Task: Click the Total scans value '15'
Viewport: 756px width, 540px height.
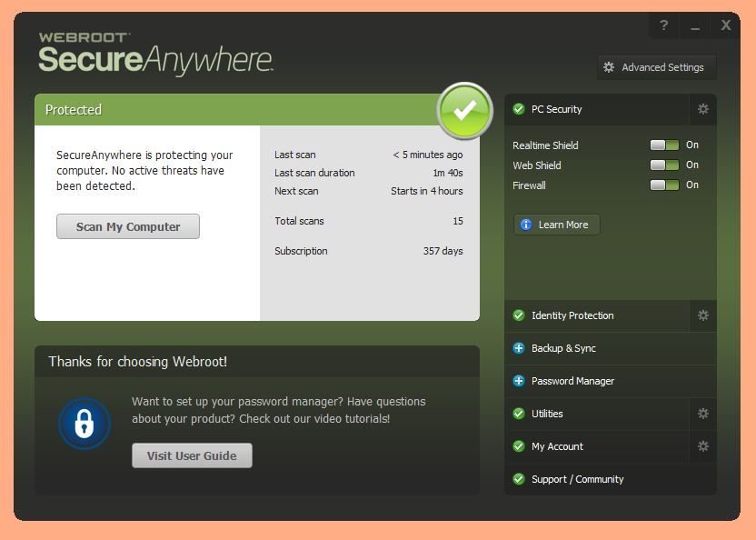Action: pyautogui.click(x=458, y=221)
